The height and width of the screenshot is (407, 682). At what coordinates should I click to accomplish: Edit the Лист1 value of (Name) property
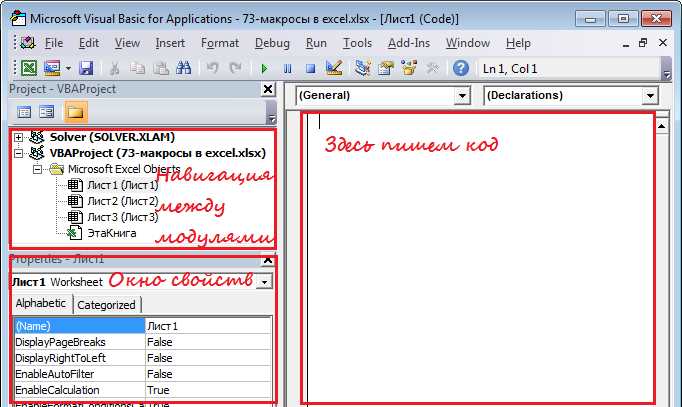click(208, 326)
